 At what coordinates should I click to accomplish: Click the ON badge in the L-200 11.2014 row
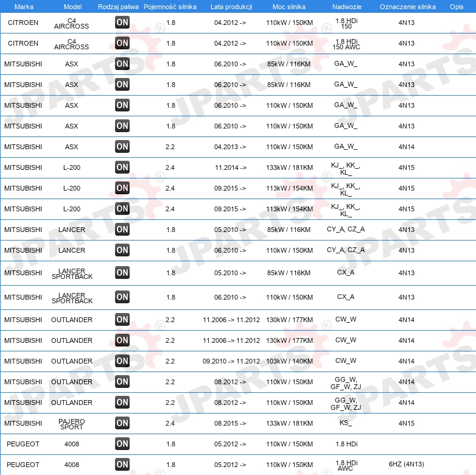click(x=122, y=167)
